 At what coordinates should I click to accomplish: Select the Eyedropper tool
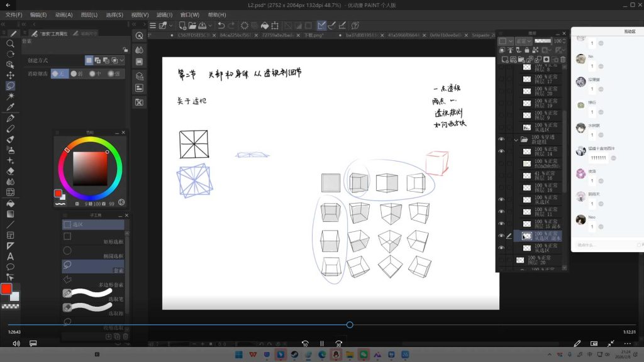[x=10, y=107]
